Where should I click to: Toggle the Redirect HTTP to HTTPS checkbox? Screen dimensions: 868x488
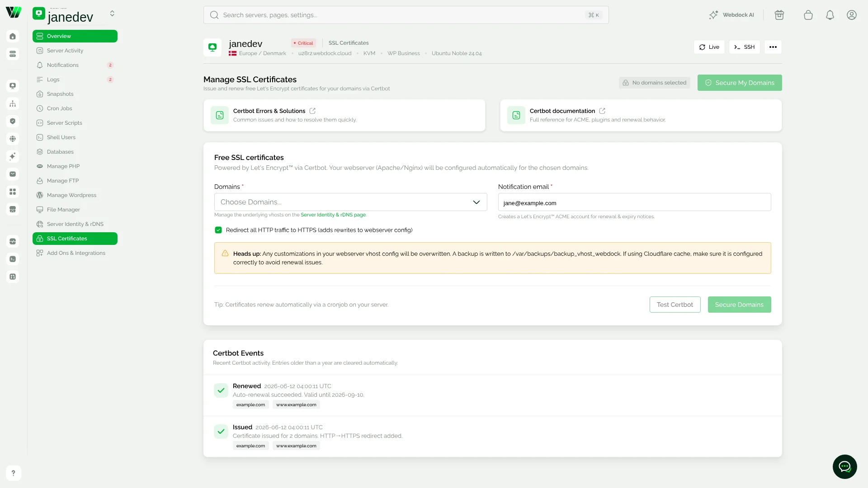coord(218,230)
